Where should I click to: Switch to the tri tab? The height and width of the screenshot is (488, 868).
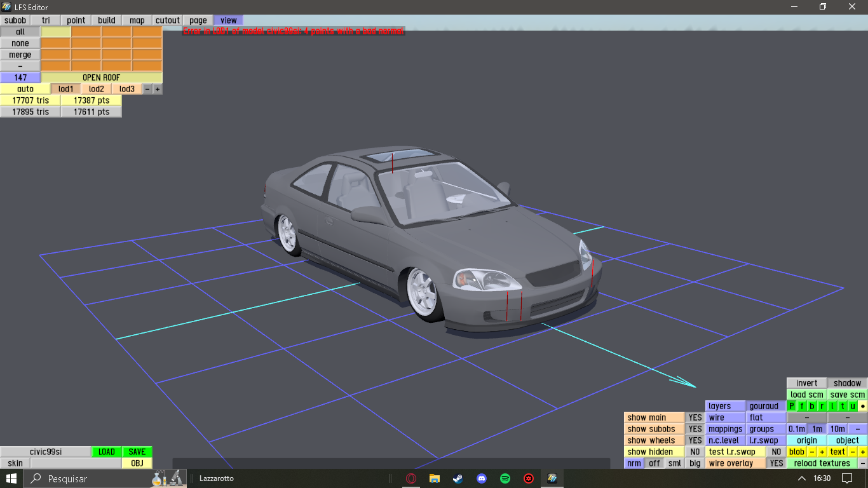pyautogui.click(x=46, y=20)
